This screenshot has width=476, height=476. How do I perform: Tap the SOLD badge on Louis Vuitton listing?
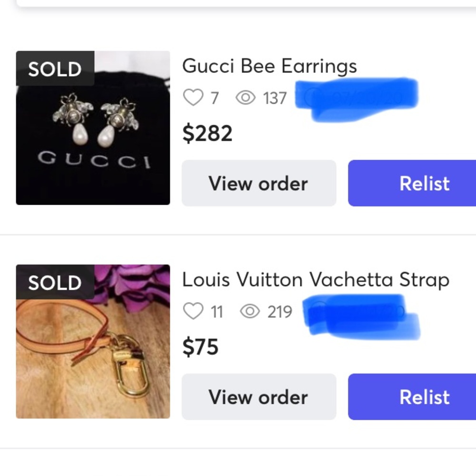pyautogui.click(x=55, y=282)
